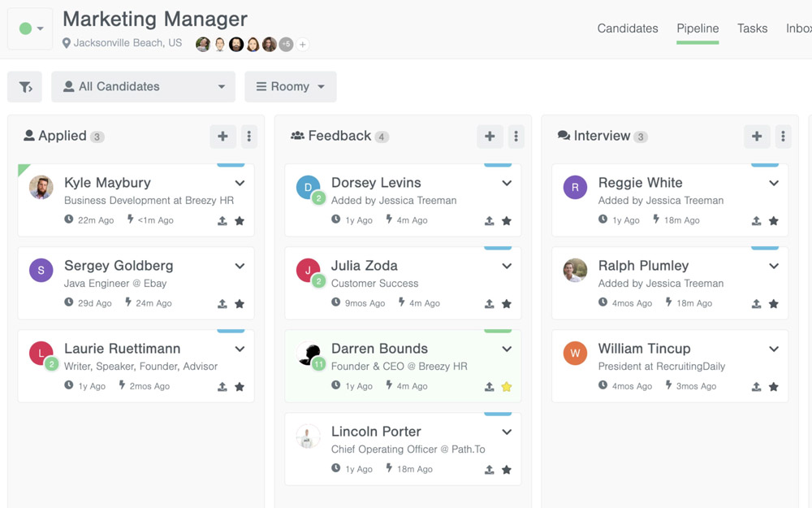
Task: Open the Tasks tab
Action: (752, 28)
